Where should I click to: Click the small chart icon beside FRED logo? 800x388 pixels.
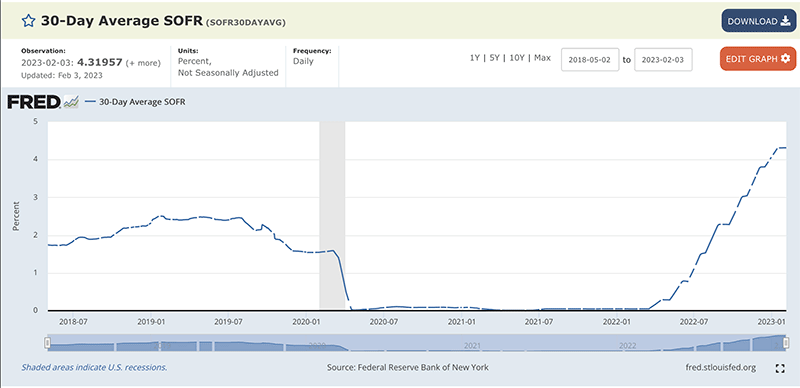(x=70, y=102)
